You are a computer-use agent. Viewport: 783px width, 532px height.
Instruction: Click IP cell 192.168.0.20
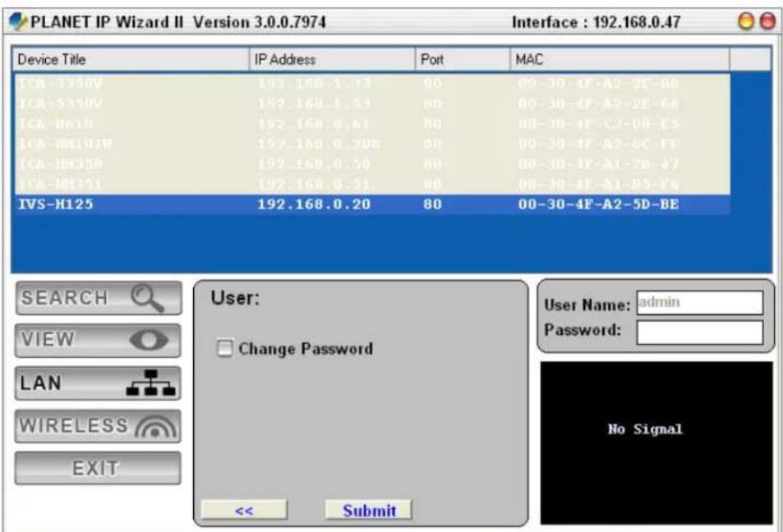[314, 204]
